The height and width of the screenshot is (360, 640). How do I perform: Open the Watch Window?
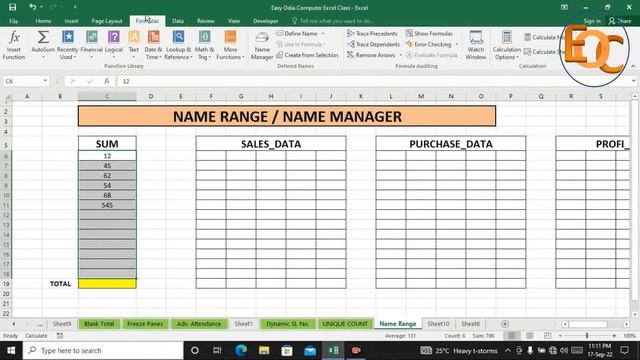(476, 46)
